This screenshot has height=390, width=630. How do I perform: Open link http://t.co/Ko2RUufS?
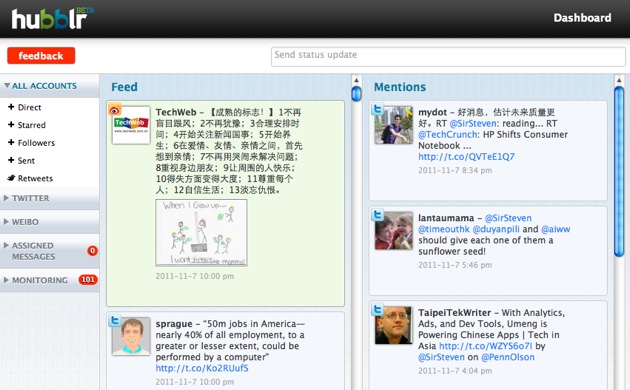(x=202, y=368)
